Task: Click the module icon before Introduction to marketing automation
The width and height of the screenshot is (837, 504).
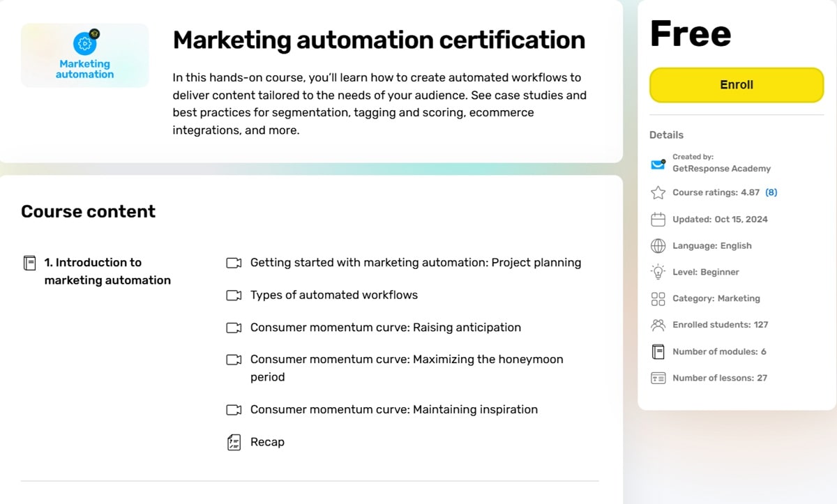Action: (x=30, y=263)
